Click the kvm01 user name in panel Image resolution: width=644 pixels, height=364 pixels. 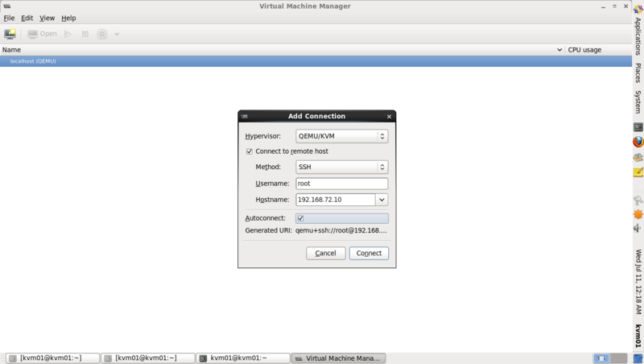coord(638,336)
